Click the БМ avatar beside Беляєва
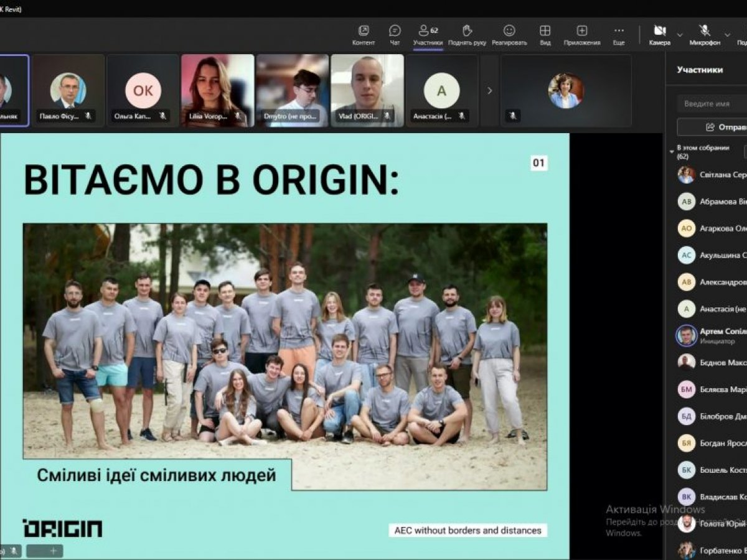Image resolution: width=747 pixels, height=560 pixels. point(686,390)
